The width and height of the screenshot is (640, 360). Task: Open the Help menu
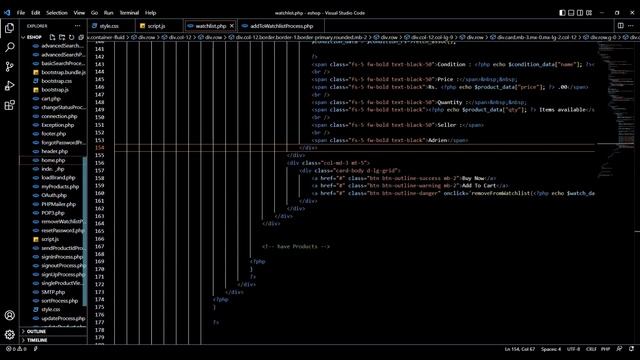pyautogui.click(x=150, y=13)
